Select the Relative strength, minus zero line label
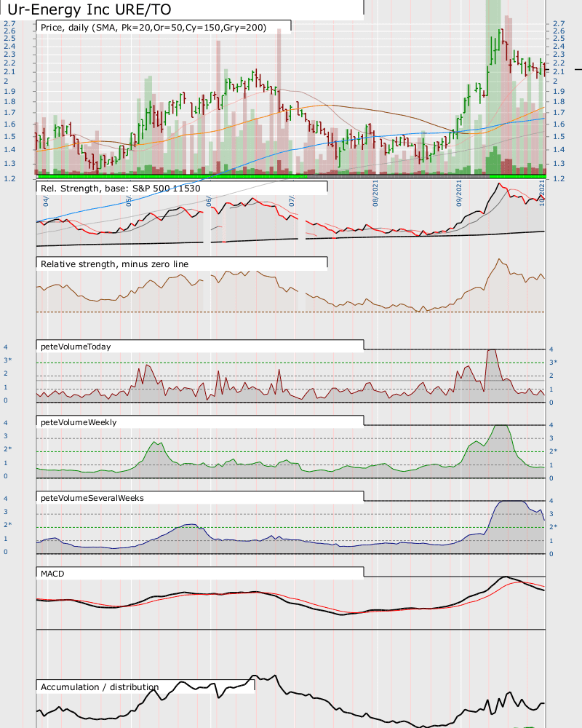This screenshot has height=728, width=582. tap(115, 264)
